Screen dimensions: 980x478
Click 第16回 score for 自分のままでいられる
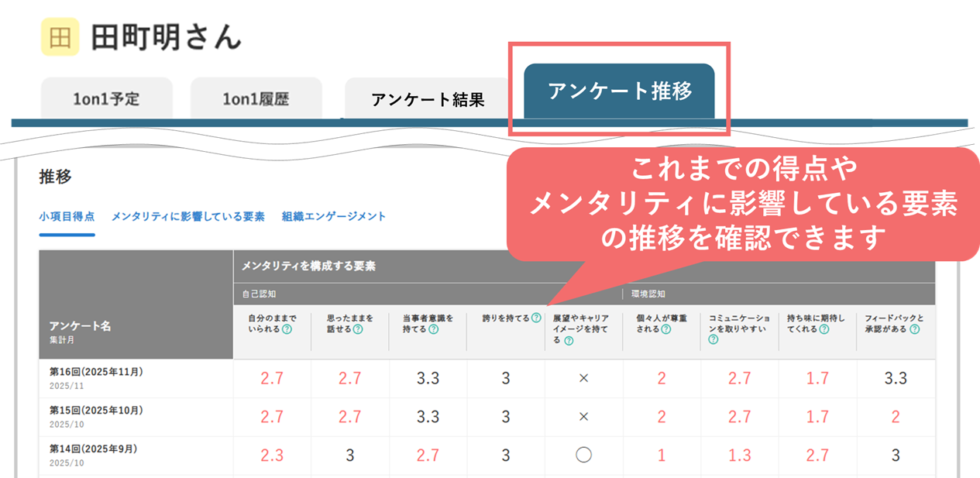[x=272, y=378]
